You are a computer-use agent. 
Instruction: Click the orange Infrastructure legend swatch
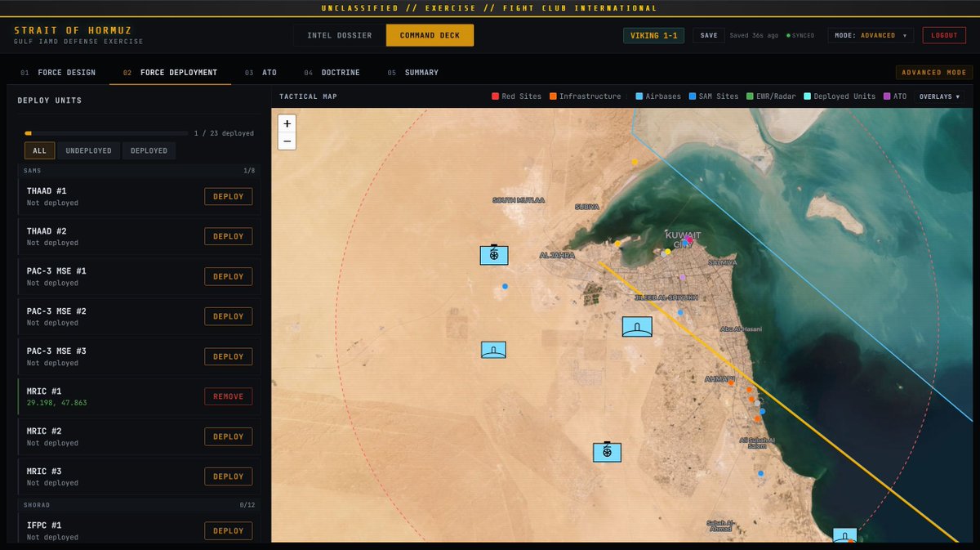(x=553, y=96)
